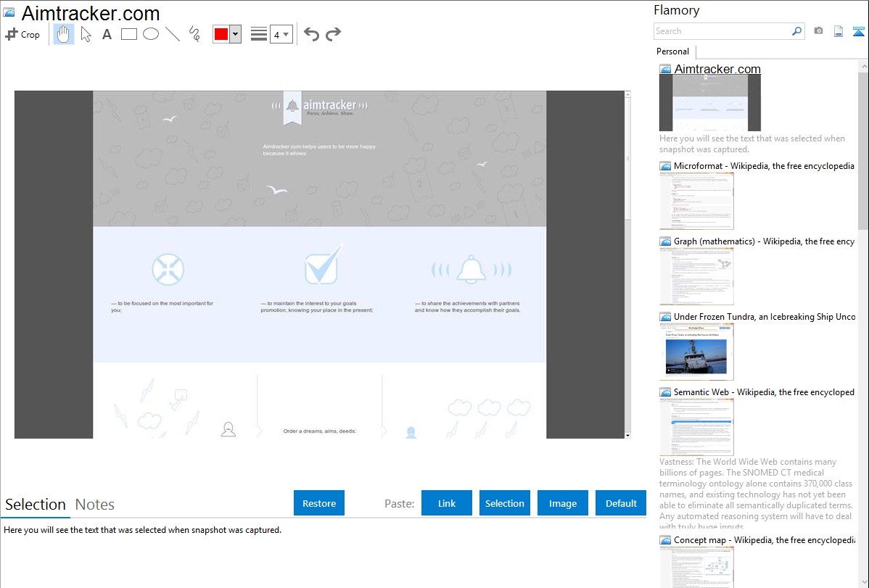Viewport: 869px width, 588px height.
Task: Open the Semantic Web snapshot title
Action: tap(764, 392)
